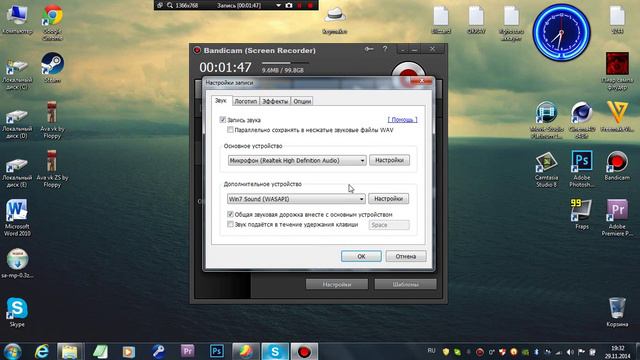The width and height of the screenshot is (640, 360).
Task: Switch to Premiere Pro in the taskbar
Action: [187, 351]
